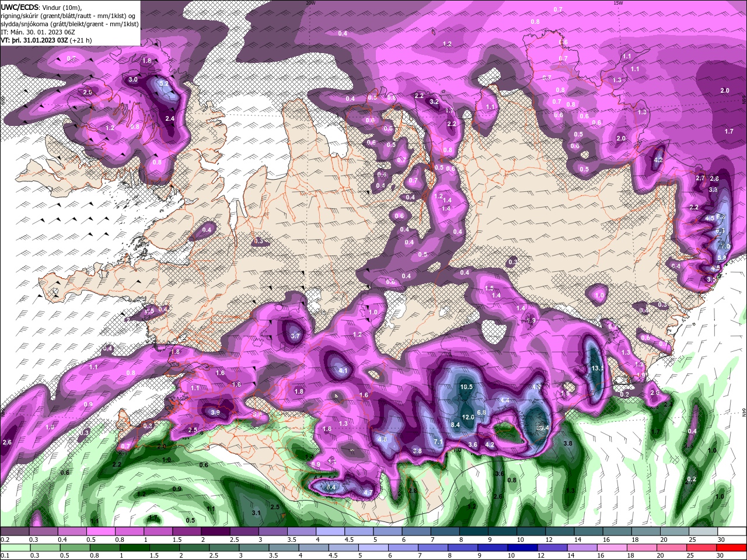Click the 13.1 precipitation value on the map

pyautogui.click(x=597, y=369)
